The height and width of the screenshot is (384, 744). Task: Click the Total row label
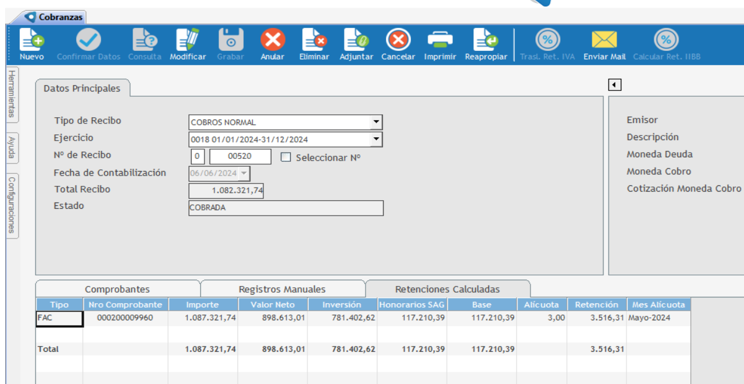pos(48,349)
